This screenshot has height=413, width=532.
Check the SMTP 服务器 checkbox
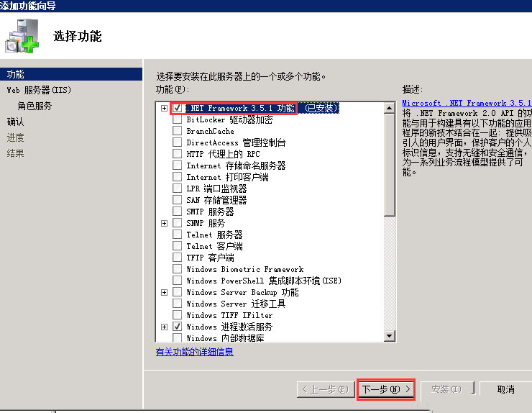(x=177, y=212)
